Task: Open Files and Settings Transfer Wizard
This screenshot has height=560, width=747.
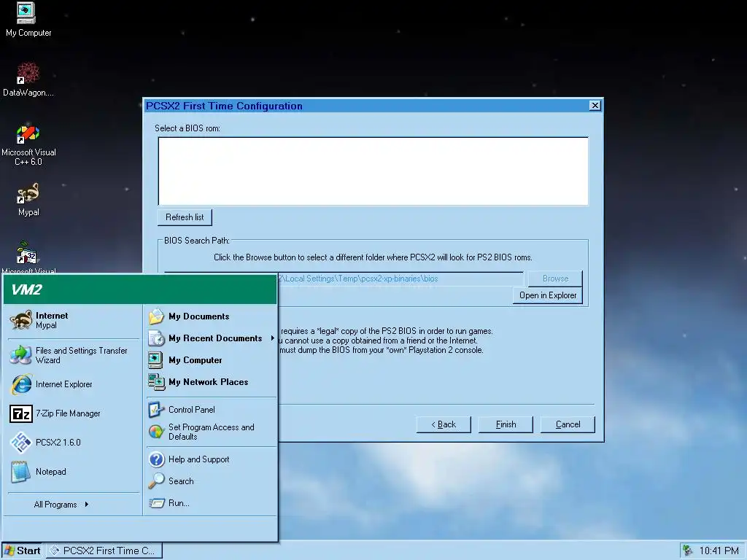Action: point(73,355)
